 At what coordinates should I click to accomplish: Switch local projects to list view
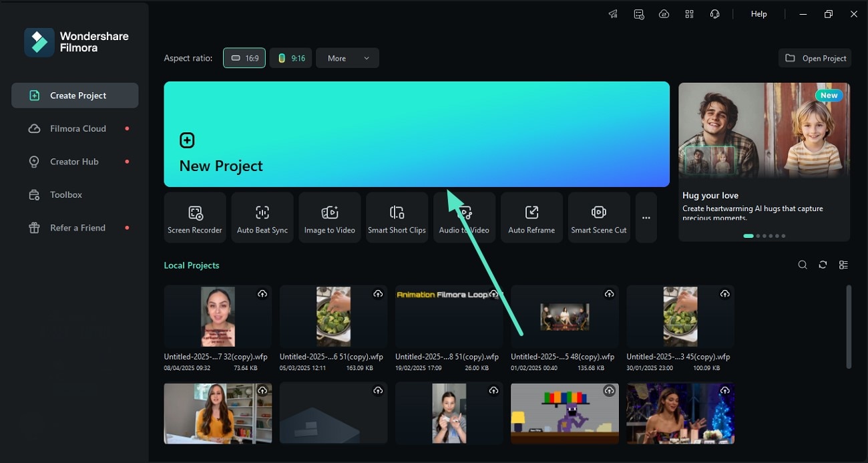[843, 265]
